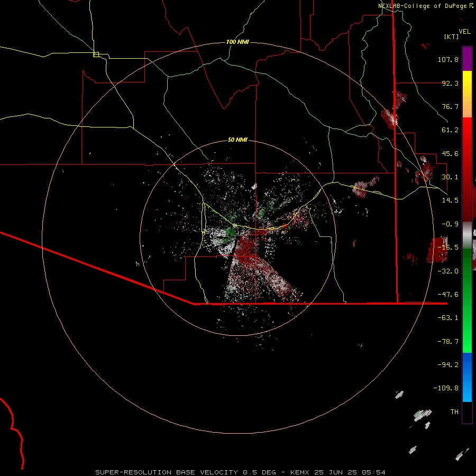Screen dimensions: 476x476
Task: Click the -109.8 legend value
Action: (x=446, y=388)
